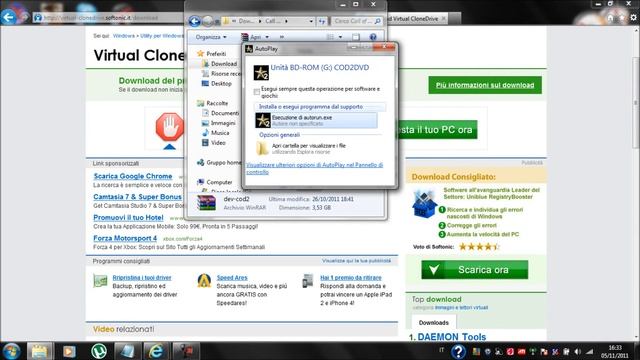Open Explorer help question mark icon
This screenshot has width=640, height=360.
(x=373, y=37)
